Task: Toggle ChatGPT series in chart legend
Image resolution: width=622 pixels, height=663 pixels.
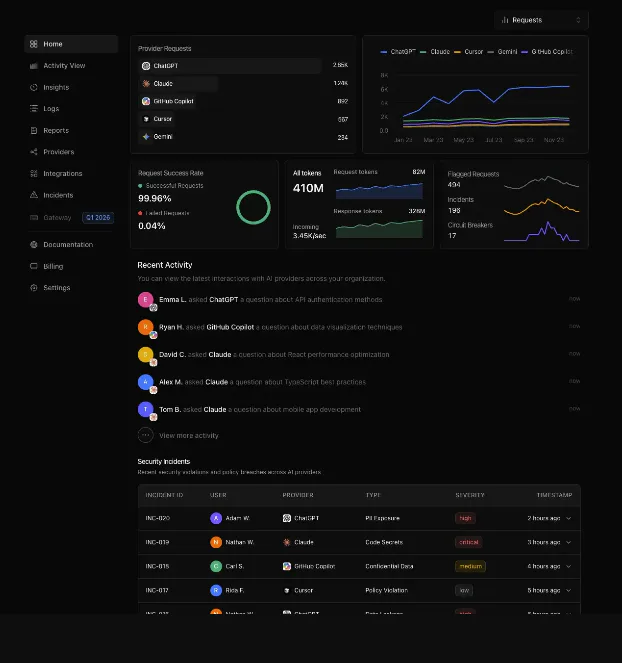Action: 398,52
